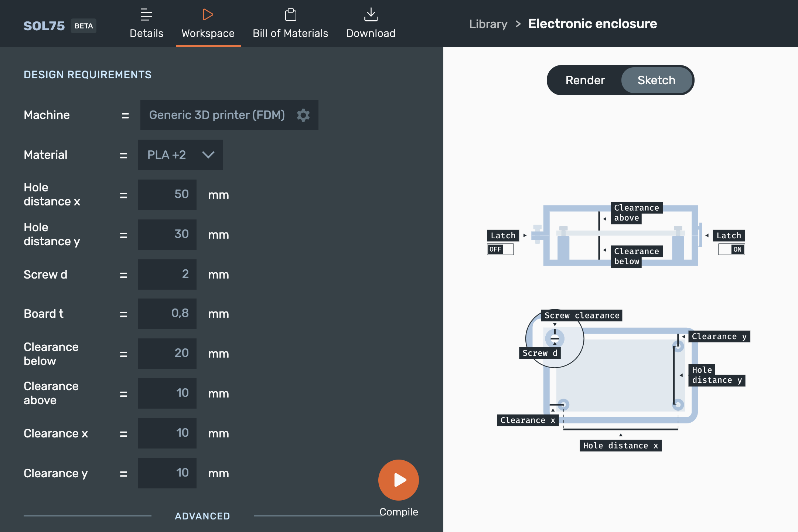Click the Board t value field

click(x=167, y=314)
